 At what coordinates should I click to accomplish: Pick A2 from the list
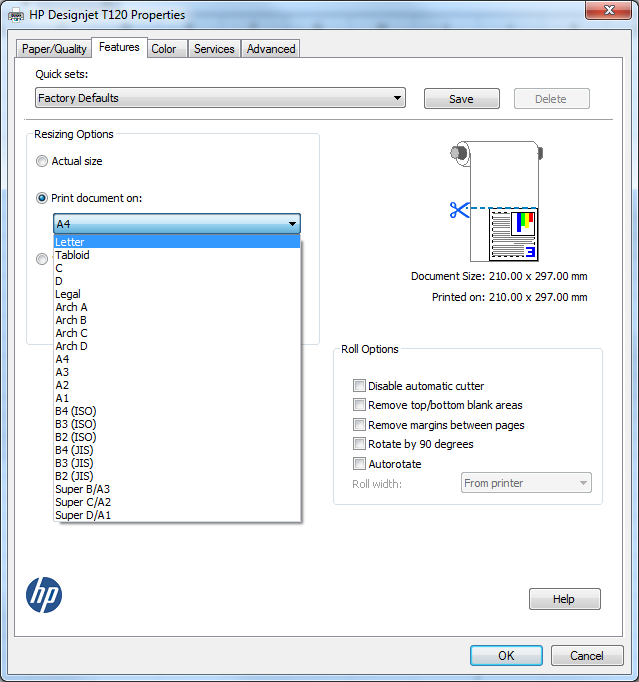177,385
